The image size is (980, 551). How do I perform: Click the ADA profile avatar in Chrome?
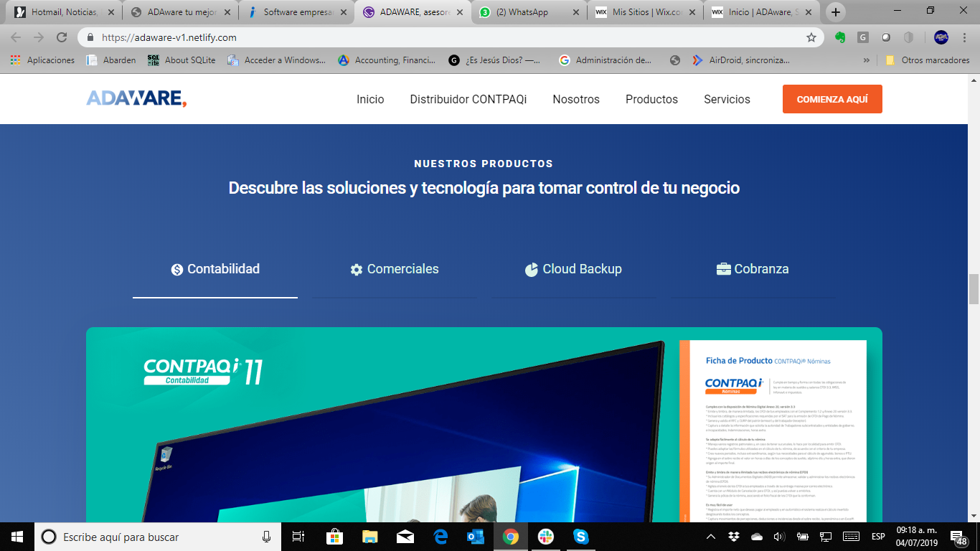tap(941, 37)
